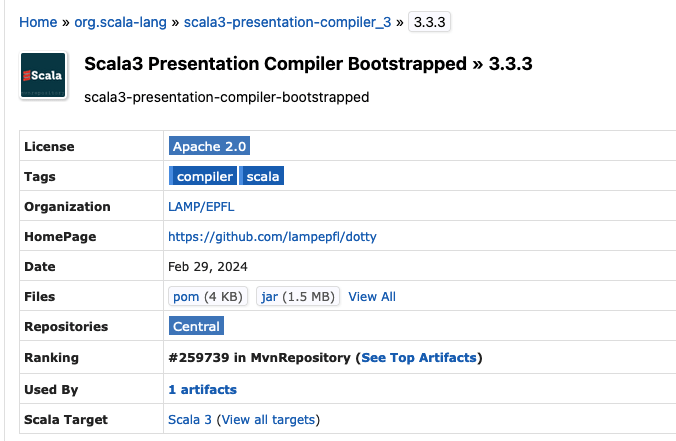The image size is (676, 441).
Task: Click the License row label
Action: click(x=49, y=147)
